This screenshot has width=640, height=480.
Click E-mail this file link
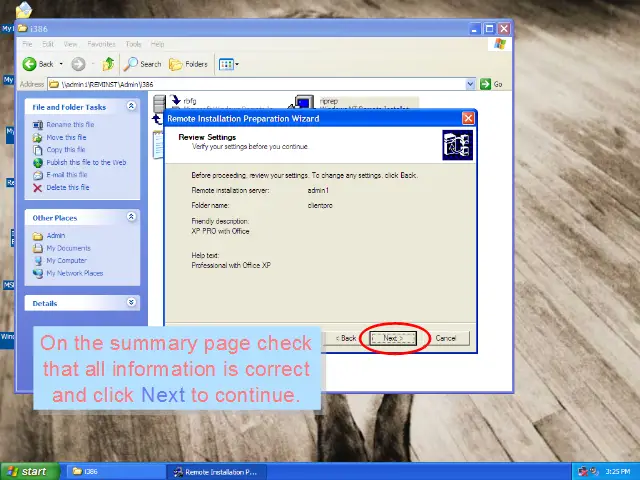point(67,175)
